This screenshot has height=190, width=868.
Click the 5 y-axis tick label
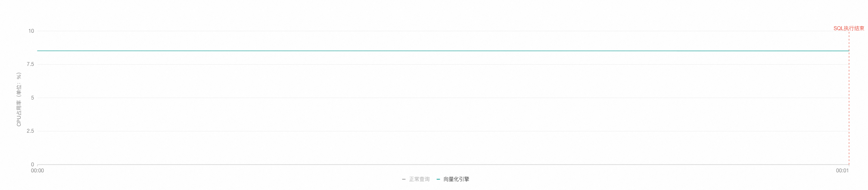(x=32, y=98)
